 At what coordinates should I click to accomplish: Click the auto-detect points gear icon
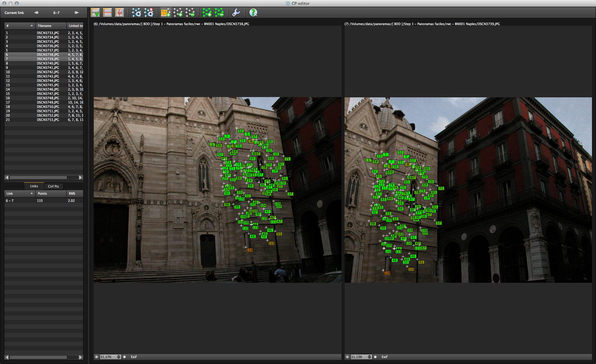click(x=136, y=13)
